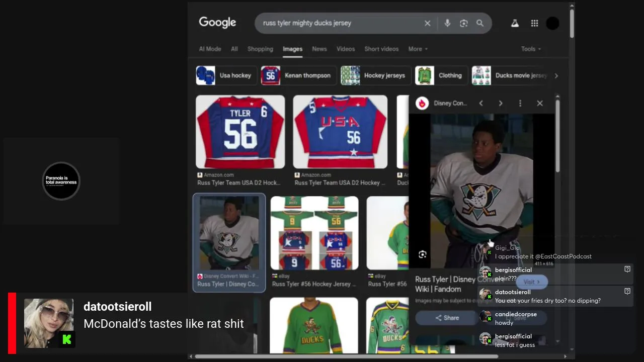The height and width of the screenshot is (362, 644).
Task: Click the magnifier search icon
Action: [480, 23]
